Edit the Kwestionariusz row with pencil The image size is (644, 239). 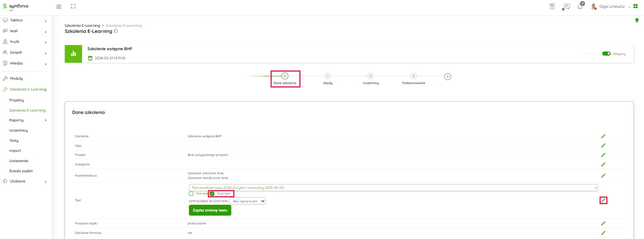point(603,176)
